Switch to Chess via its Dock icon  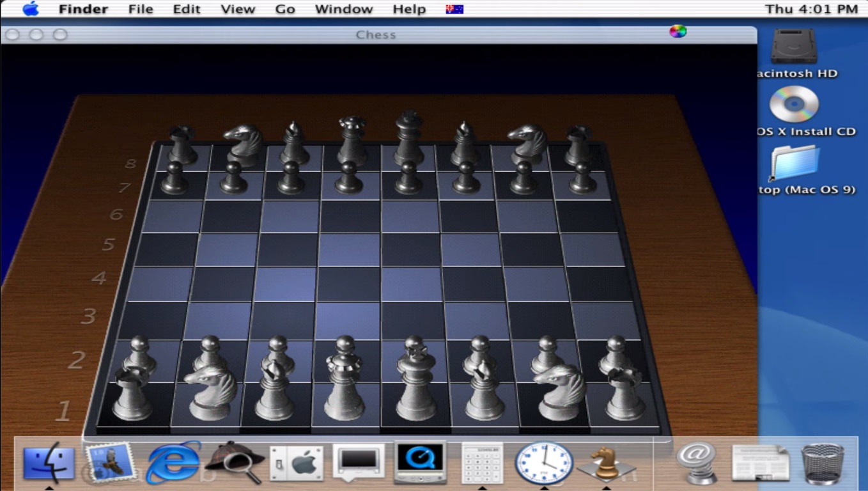pos(605,463)
